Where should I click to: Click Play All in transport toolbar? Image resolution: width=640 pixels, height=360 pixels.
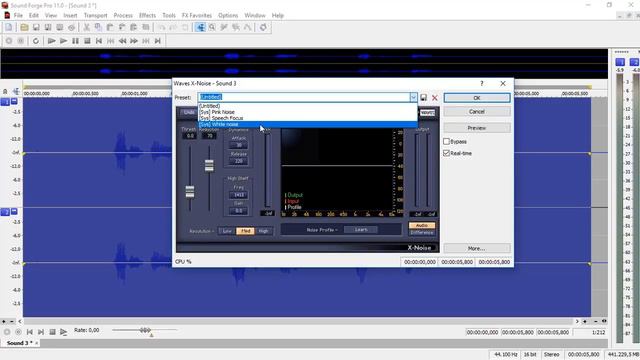51,41
